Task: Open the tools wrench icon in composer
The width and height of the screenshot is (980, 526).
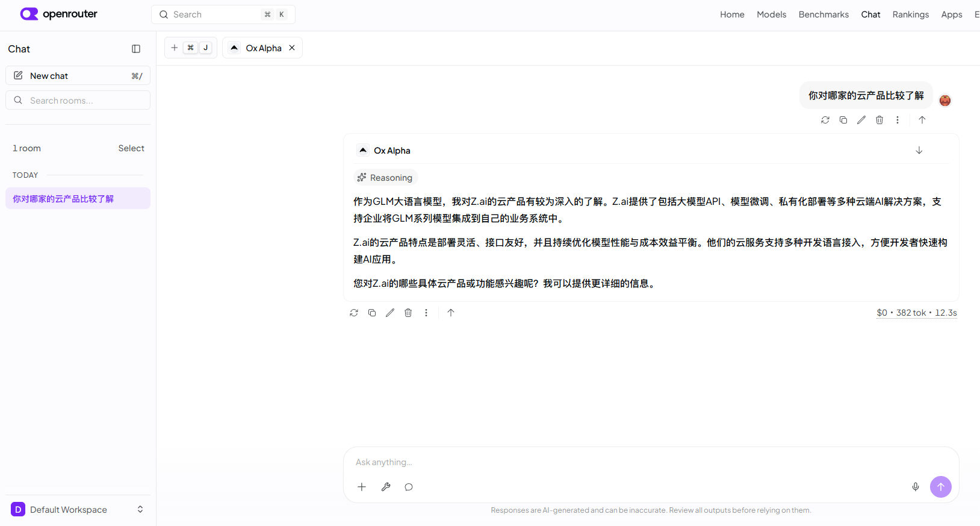Action: point(386,487)
